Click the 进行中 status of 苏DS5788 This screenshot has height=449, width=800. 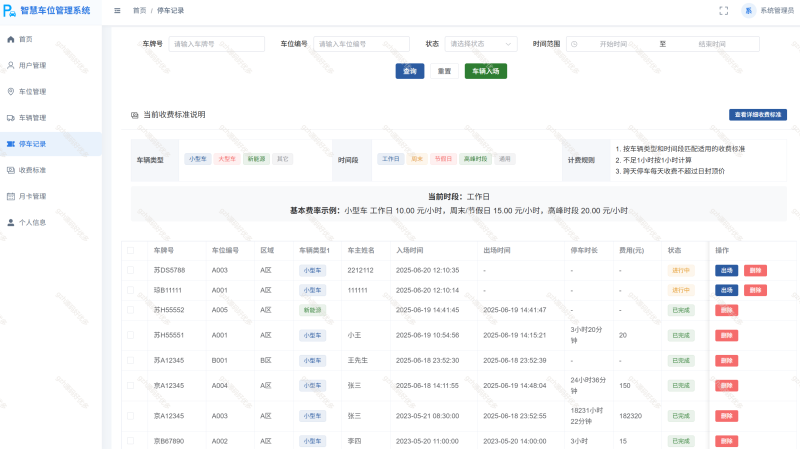[x=681, y=270]
